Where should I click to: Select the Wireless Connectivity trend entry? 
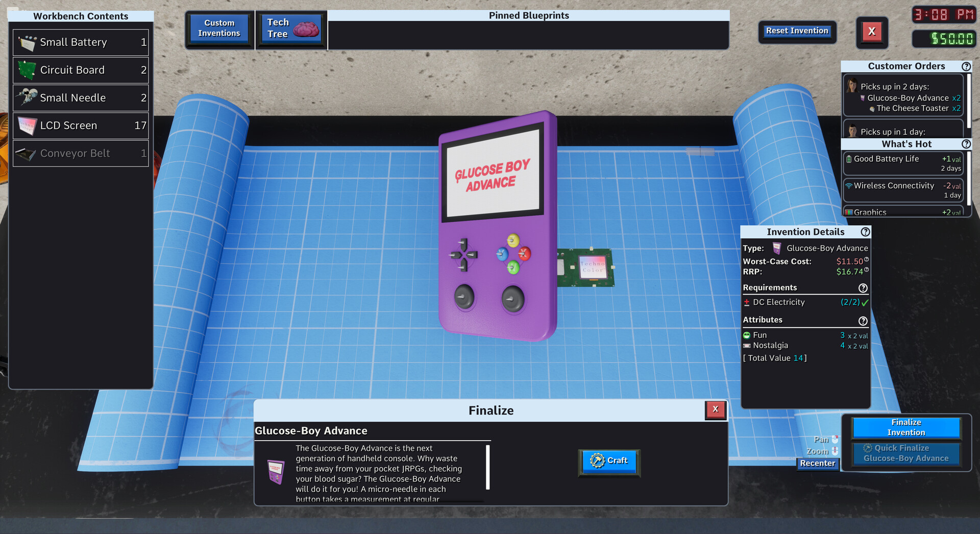[x=903, y=190]
